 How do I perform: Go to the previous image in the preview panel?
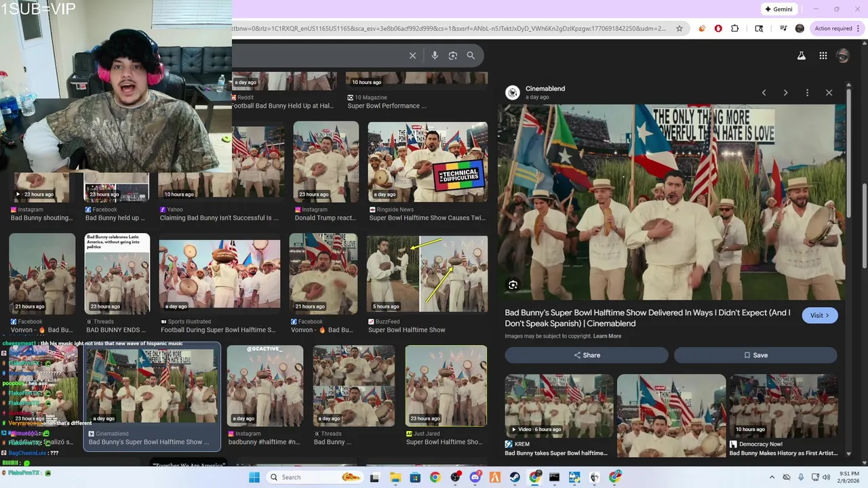tap(764, 92)
